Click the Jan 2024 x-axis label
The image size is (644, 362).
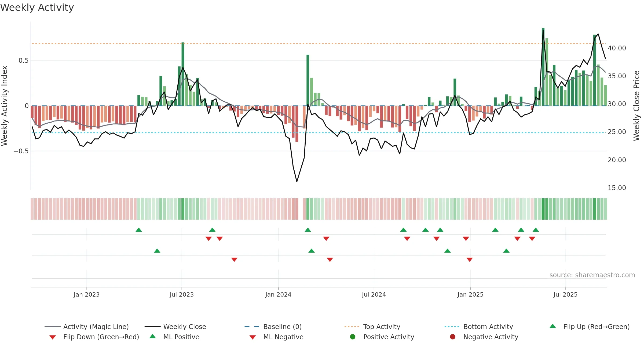tap(278, 294)
